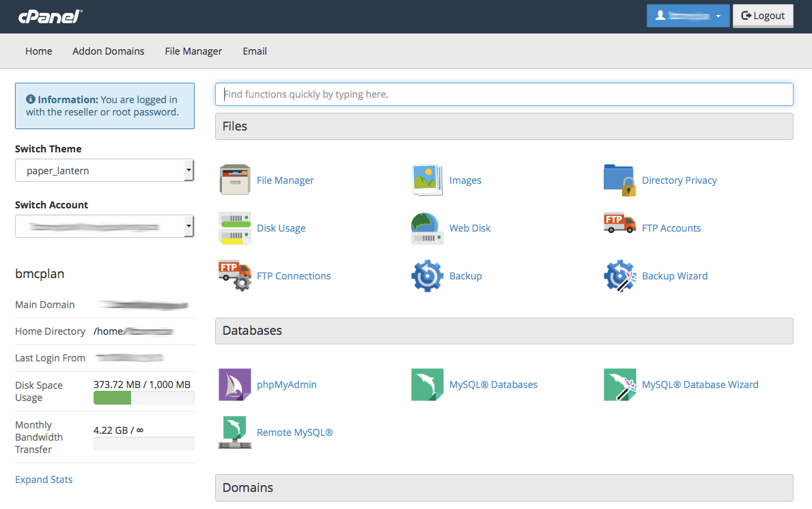This screenshot has height=509, width=812.
Task: Click the MySQL Database Wizard icon
Action: [x=620, y=385]
